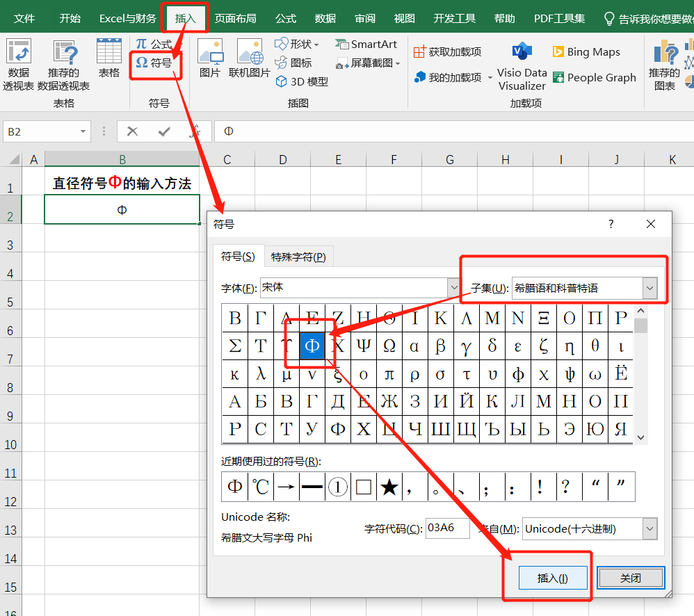Open Online Pictures (联机图片)
The image size is (694, 616).
click(249, 58)
